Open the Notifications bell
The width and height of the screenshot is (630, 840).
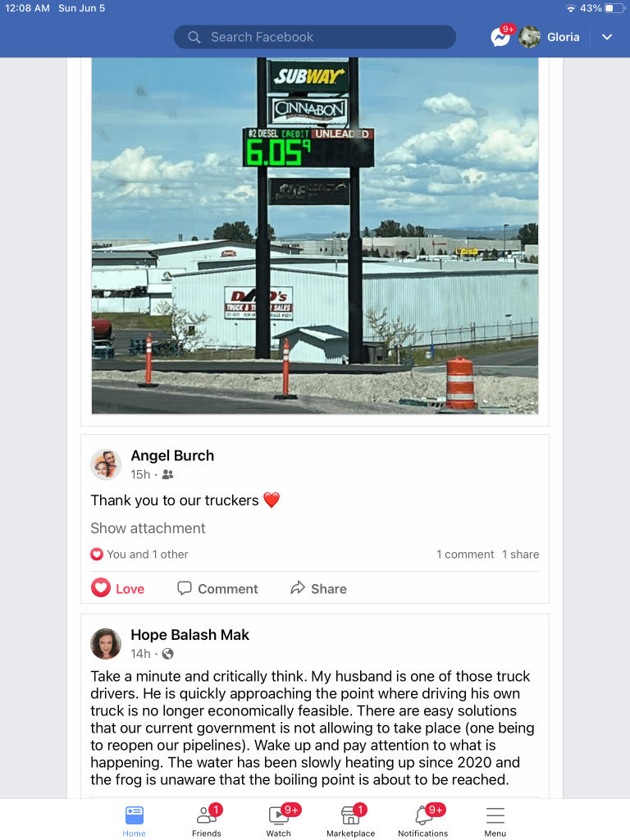pyautogui.click(x=422, y=821)
